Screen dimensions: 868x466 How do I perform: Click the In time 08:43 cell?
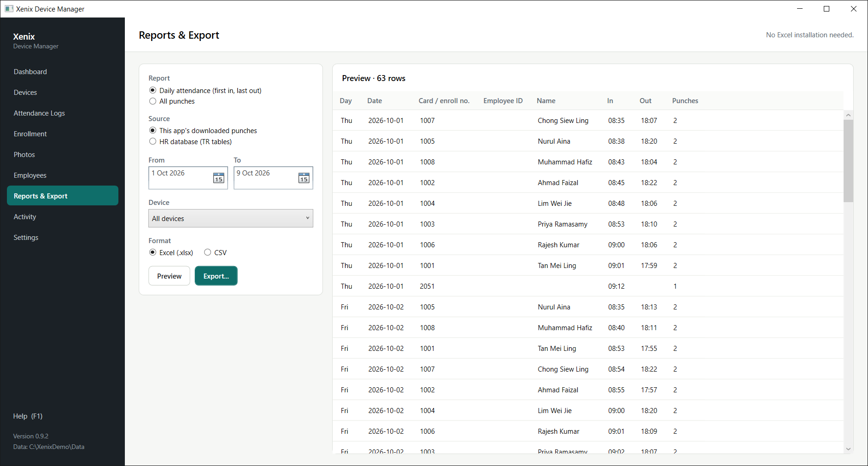[x=616, y=162]
